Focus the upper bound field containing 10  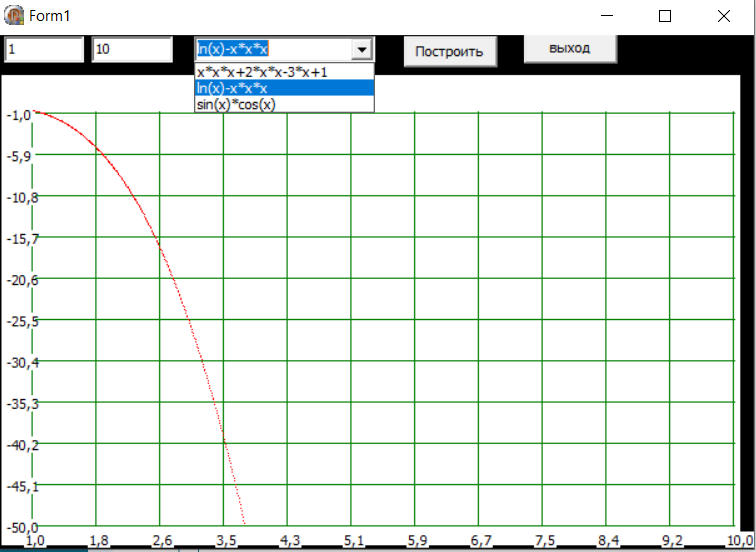[x=132, y=49]
